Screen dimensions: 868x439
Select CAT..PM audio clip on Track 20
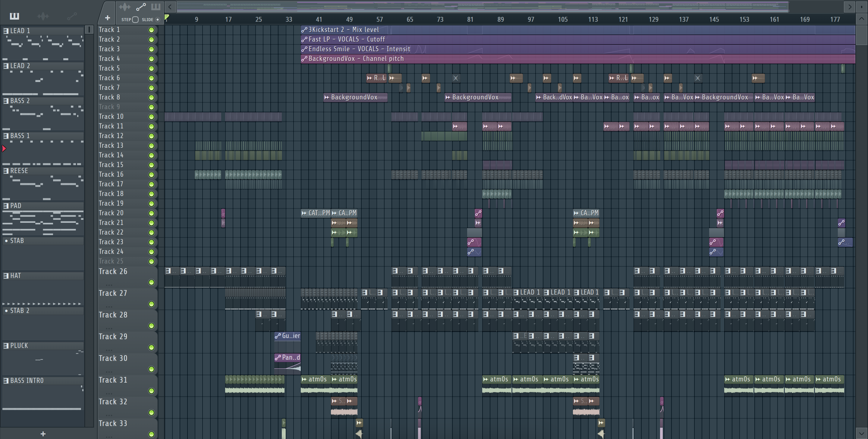[x=316, y=213]
